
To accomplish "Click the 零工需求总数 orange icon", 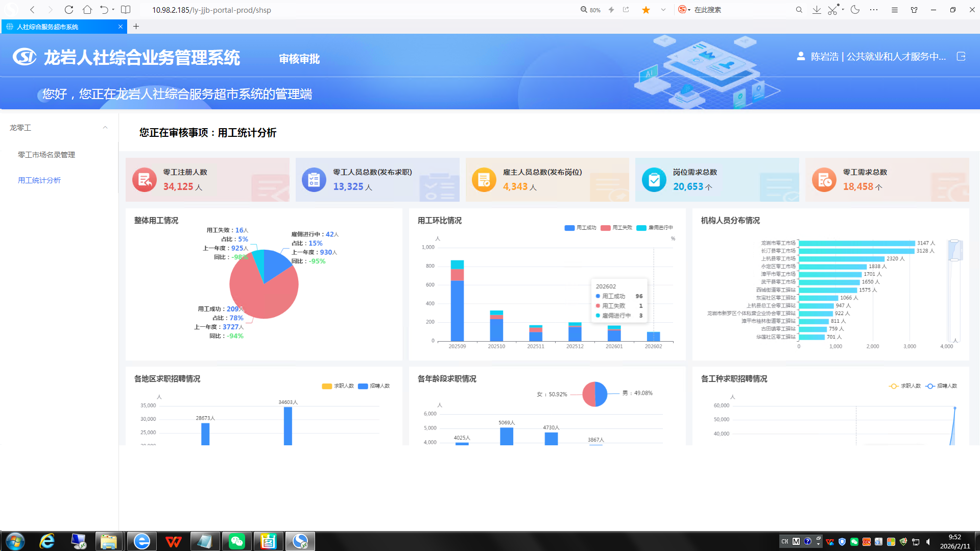I will pos(824,180).
